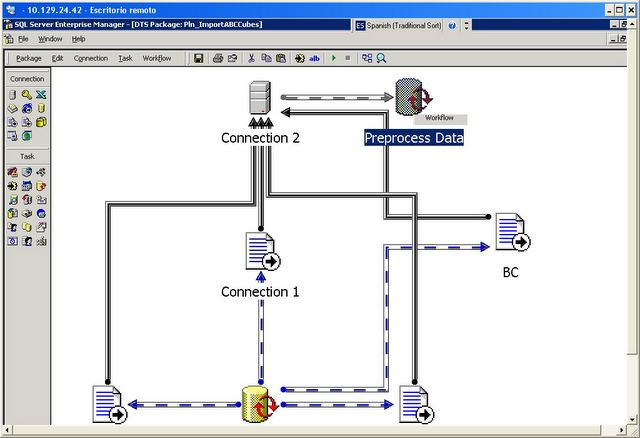Click the 'Connection 1' label
Image resolution: width=640 pixels, height=438 pixels.
click(x=260, y=292)
